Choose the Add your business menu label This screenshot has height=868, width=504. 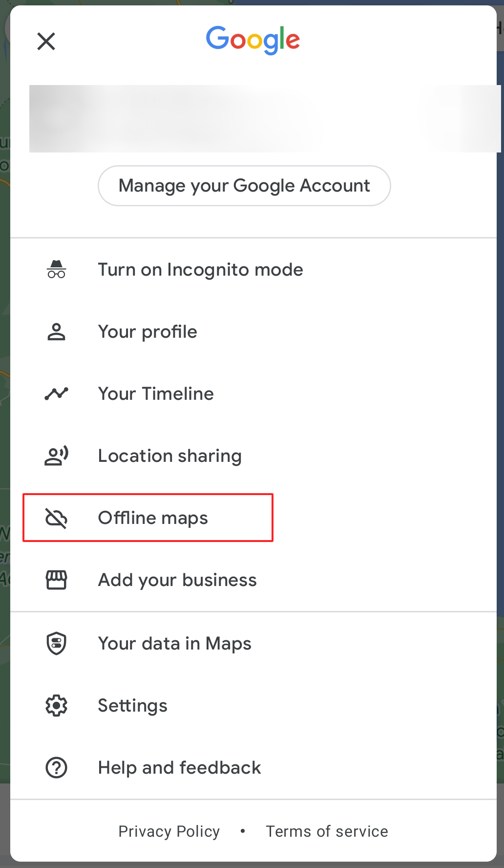click(x=177, y=580)
